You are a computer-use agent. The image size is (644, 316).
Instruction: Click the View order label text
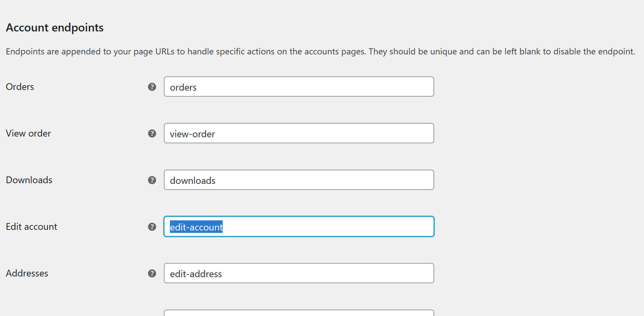pos(28,133)
